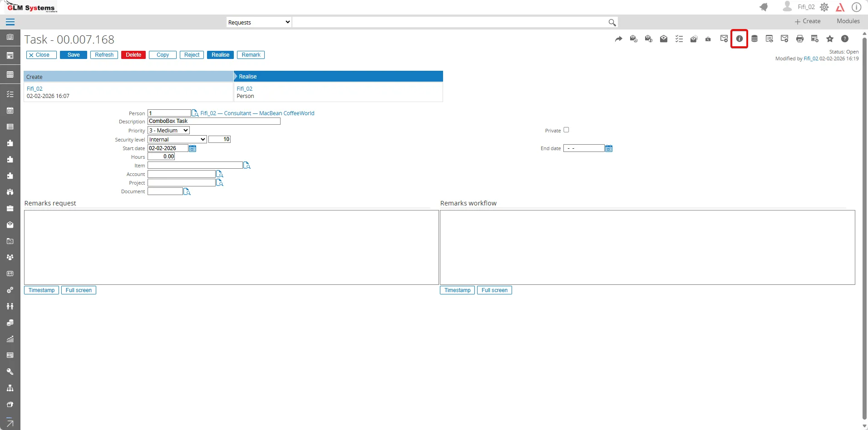Click into the Description input field
Screen dimensions: 868x430
click(x=214, y=121)
